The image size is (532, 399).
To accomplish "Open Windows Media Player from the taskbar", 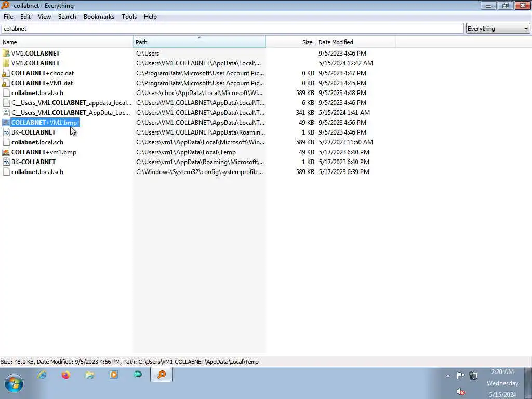I will pyautogui.click(x=114, y=375).
